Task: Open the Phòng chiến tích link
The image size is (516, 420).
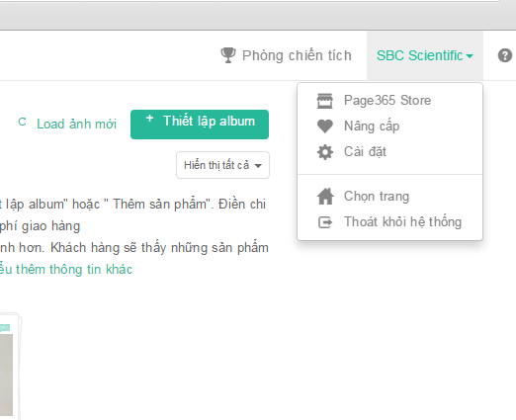Action: [x=297, y=55]
